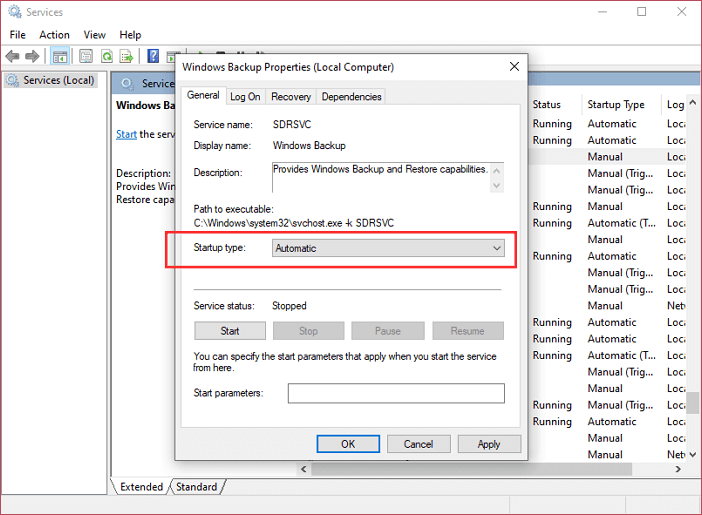Sort by the Log On column header

[x=675, y=104]
